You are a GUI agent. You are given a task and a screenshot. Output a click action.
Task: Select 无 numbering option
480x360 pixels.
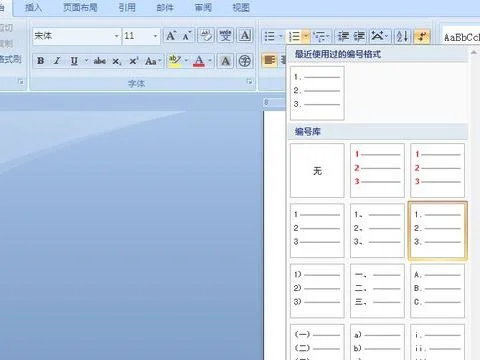coord(317,171)
